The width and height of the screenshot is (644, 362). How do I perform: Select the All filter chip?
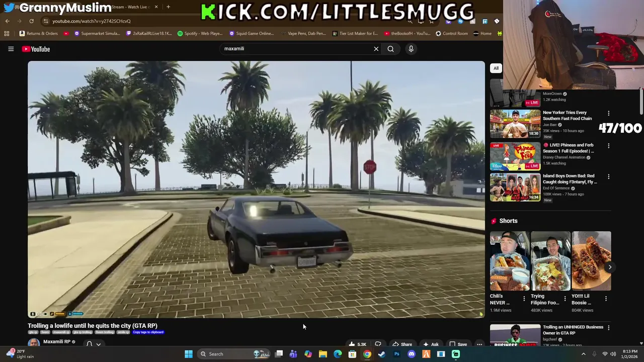tap(496, 68)
